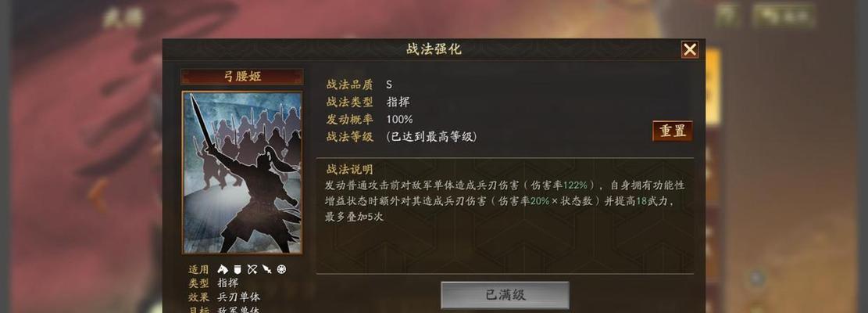868x313 pixels.
Task: Click the wide blurred green button top right
Action: pos(783,16)
